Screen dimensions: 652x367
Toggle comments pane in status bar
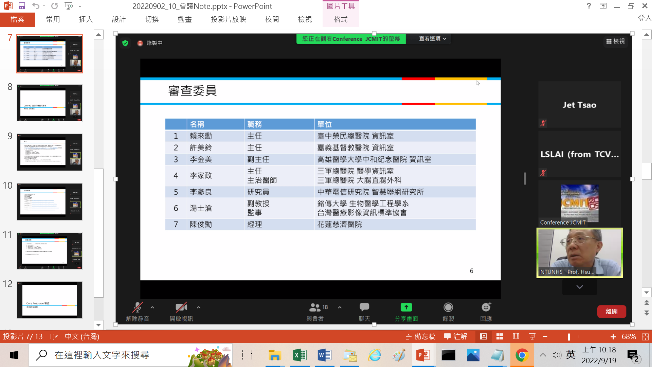pyautogui.click(x=456, y=336)
